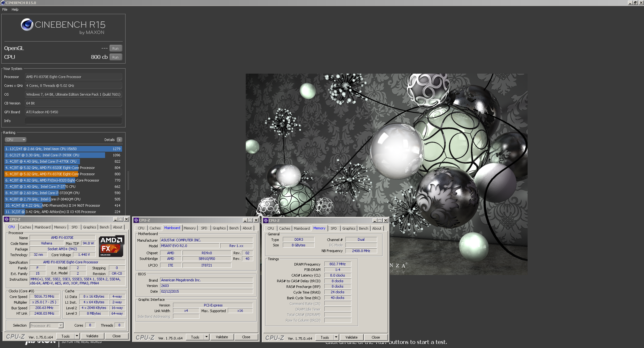644x348 pixels.
Task: Click the AMD FX Unlocked processor logo
Action: click(x=111, y=246)
